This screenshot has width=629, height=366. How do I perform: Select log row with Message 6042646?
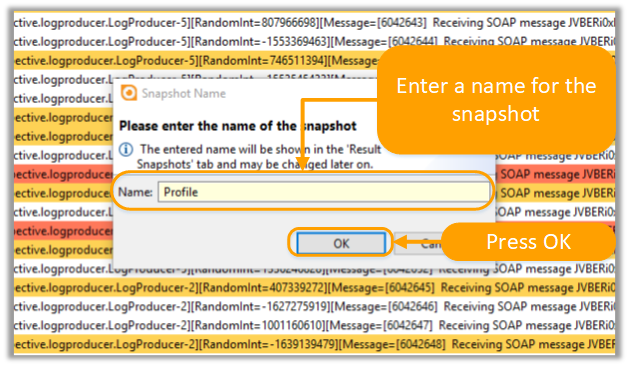[x=314, y=307]
